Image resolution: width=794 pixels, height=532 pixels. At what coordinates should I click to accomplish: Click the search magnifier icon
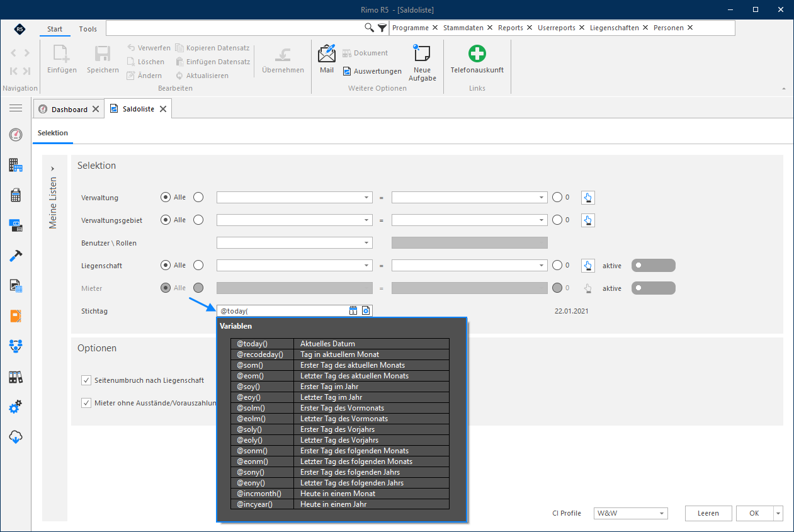[x=370, y=28]
